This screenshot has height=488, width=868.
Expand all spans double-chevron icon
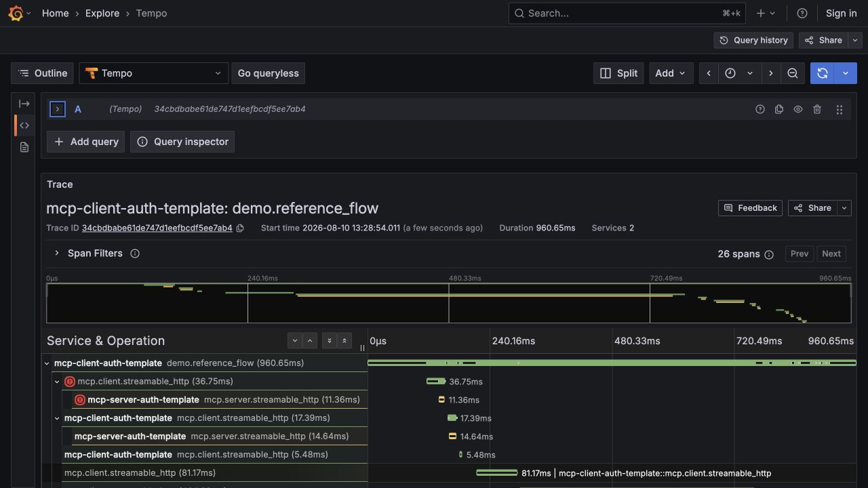pos(329,341)
